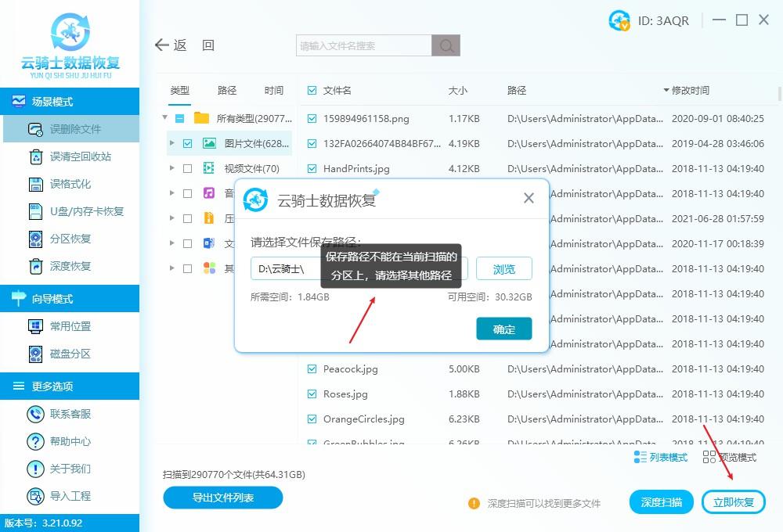
Task: Select the OrangeCircles.jpg file name
Action: coord(364,419)
